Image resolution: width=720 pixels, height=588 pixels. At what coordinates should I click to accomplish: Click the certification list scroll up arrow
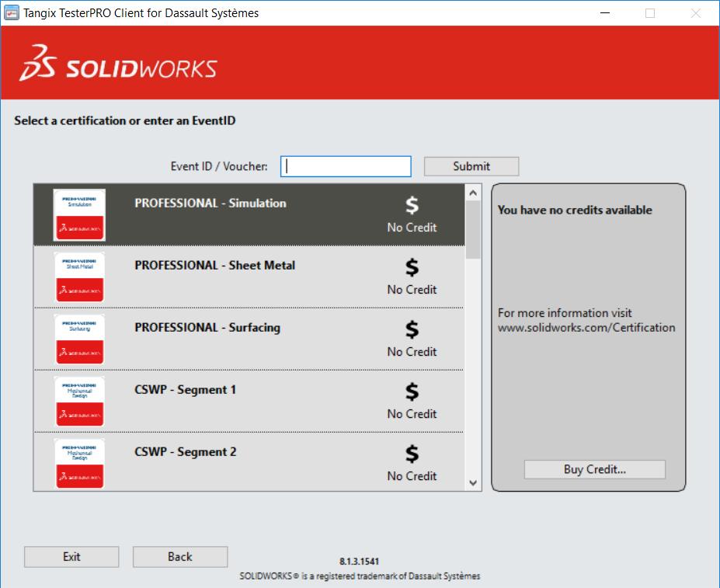tap(473, 193)
